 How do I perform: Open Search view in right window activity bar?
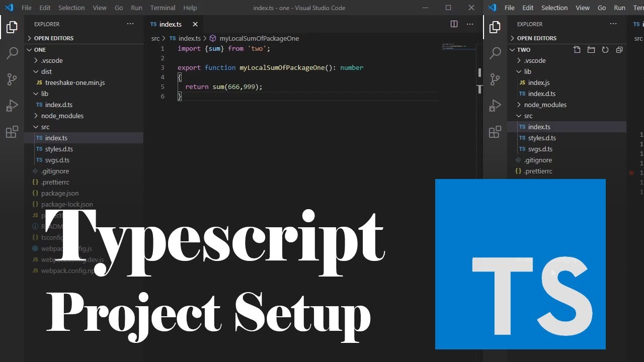495,53
